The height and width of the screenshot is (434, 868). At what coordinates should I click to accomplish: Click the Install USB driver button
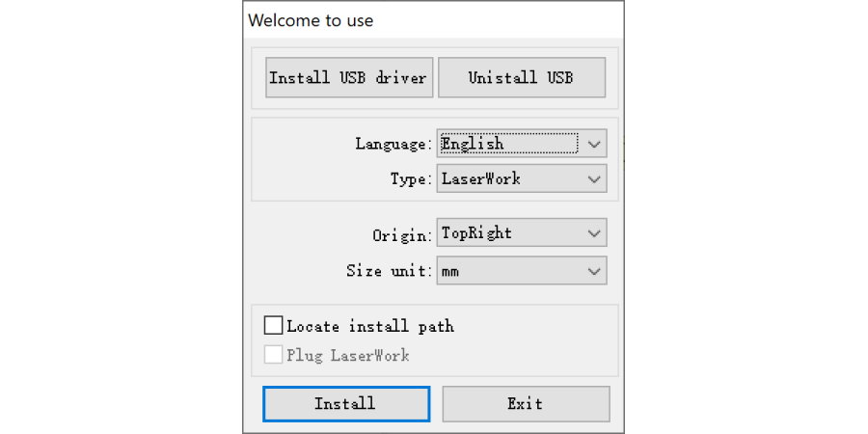click(x=347, y=78)
